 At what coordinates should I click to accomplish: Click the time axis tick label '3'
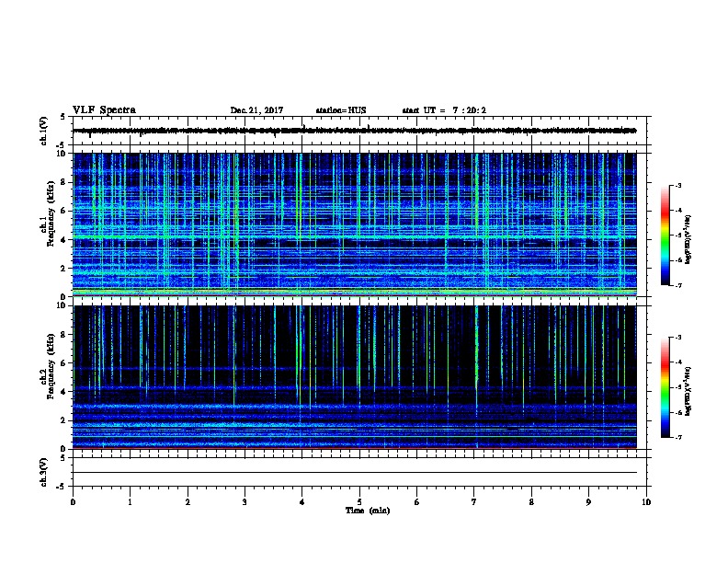point(245,502)
